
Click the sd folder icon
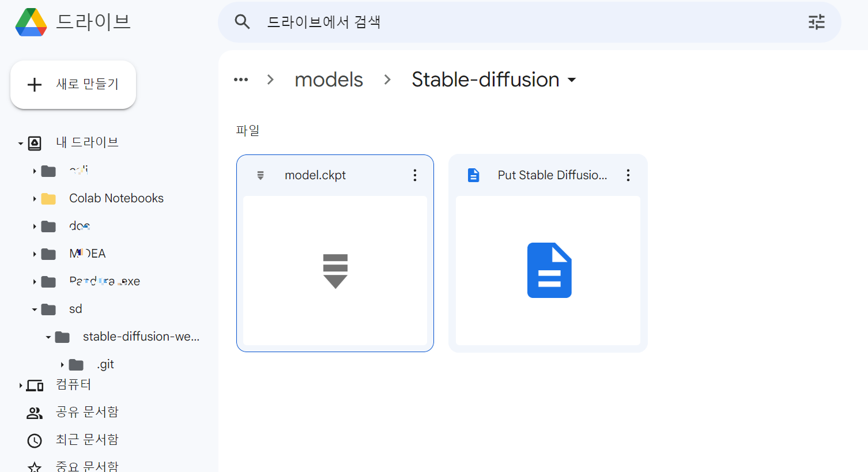(x=48, y=309)
